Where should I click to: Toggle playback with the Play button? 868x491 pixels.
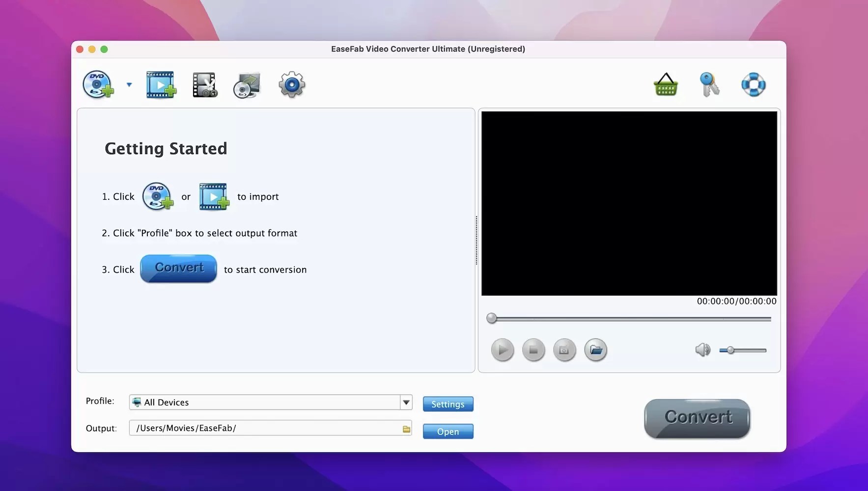[x=502, y=350]
